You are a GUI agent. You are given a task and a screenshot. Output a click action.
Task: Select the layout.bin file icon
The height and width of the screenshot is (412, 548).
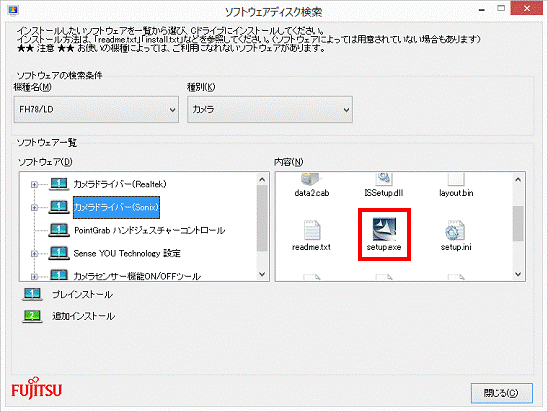[456, 179]
